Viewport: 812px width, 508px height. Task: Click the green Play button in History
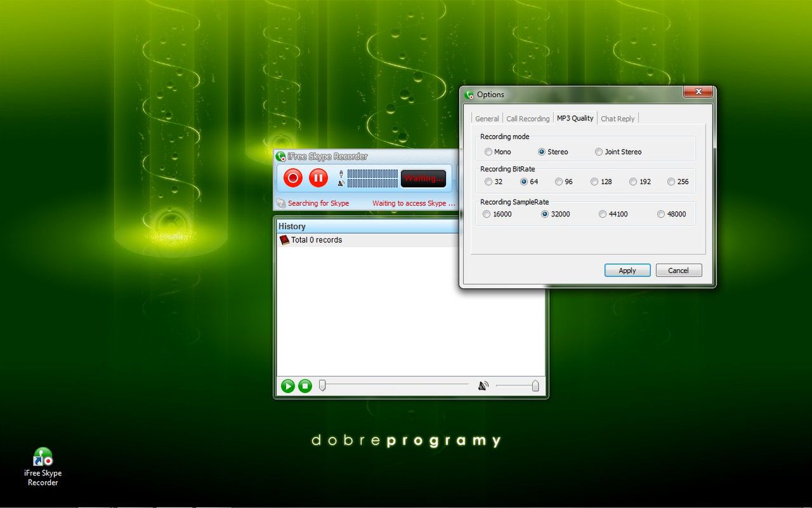click(x=288, y=385)
